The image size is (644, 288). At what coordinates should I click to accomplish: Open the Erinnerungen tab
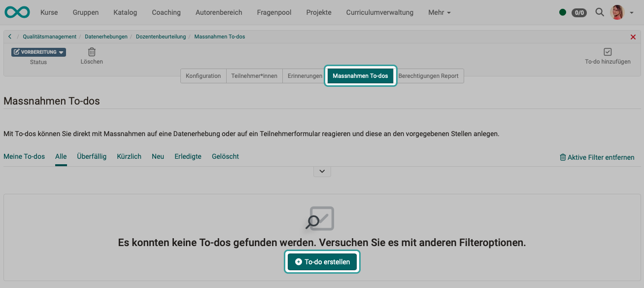point(303,75)
